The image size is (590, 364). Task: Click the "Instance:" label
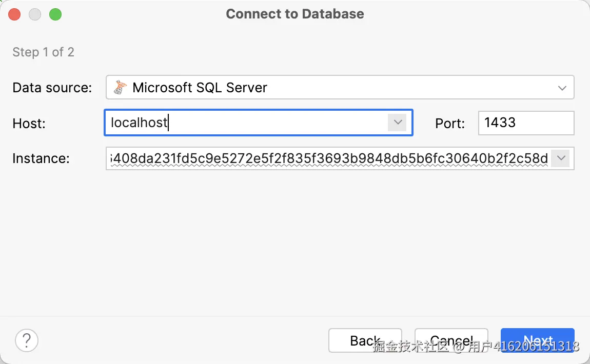click(x=41, y=158)
